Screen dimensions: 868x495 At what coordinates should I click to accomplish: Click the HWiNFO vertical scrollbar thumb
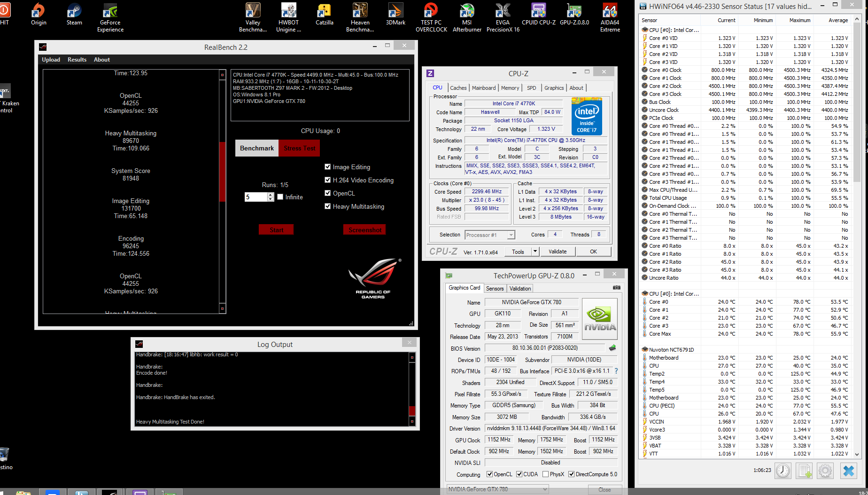click(x=857, y=103)
